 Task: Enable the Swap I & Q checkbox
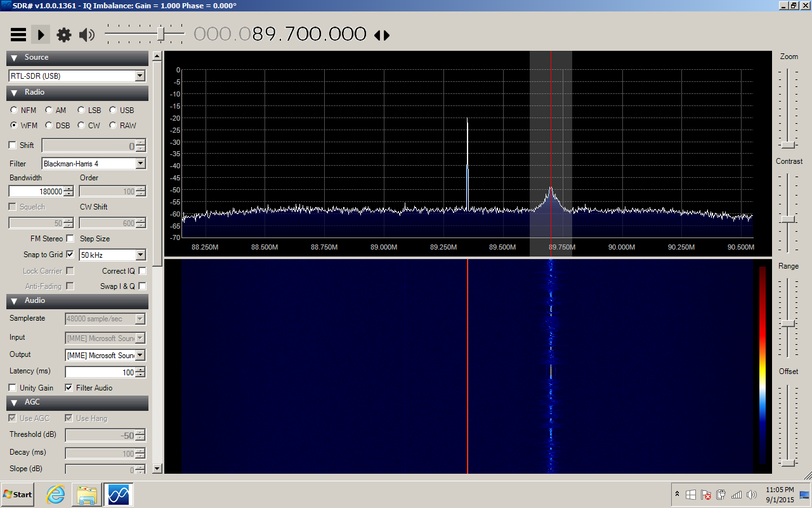point(142,286)
